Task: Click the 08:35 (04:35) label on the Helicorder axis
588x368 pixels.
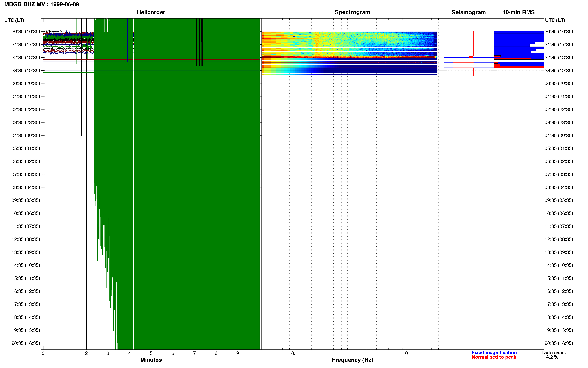Action: [26, 187]
